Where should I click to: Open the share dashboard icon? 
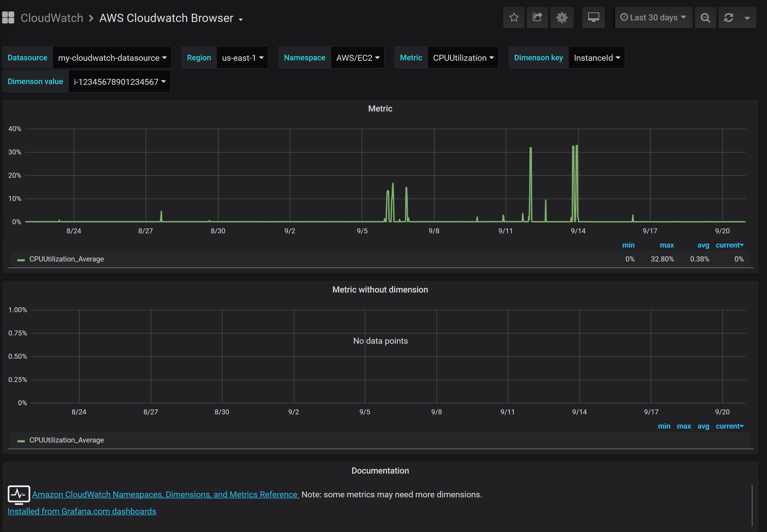coord(537,18)
